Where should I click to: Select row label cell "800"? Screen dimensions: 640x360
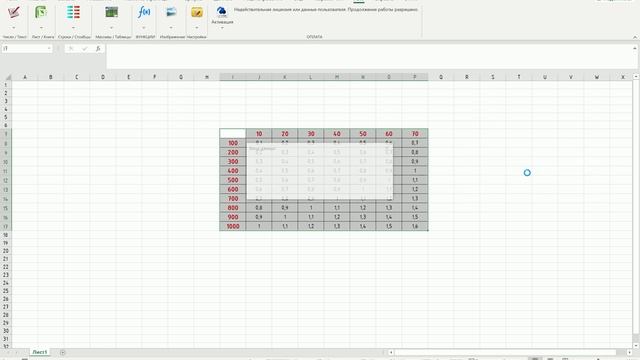[233, 208]
